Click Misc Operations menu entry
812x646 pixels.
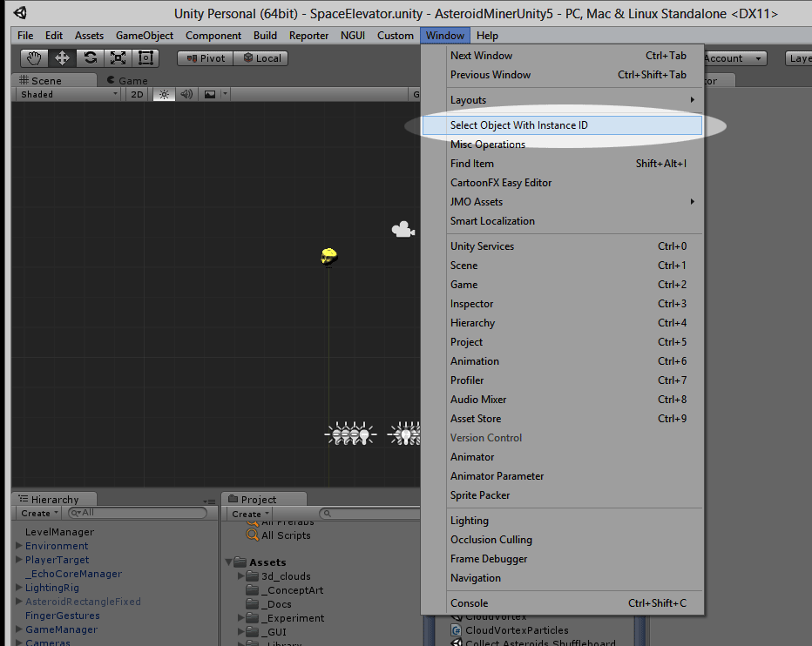[x=563, y=145]
